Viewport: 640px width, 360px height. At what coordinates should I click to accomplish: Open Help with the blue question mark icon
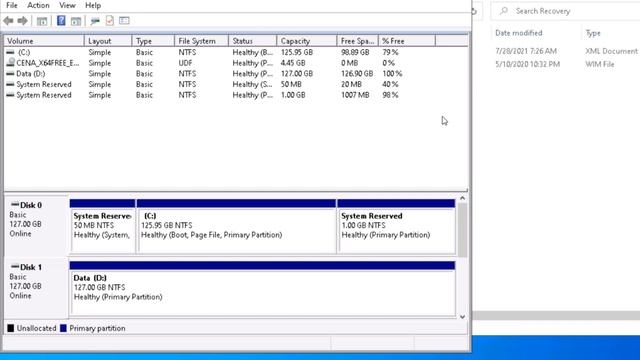pos(61,20)
